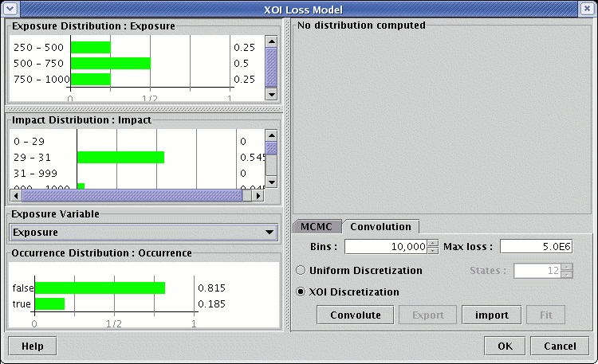Open the window menu icon in title bar
The image size is (598, 364).
click(10, 9)
